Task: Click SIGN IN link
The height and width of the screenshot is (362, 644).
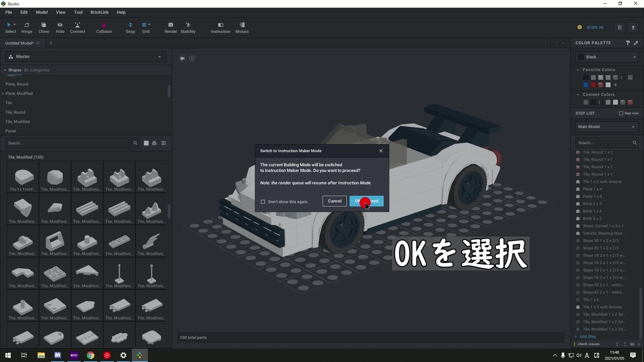Action: pyautogui.click(x=595, y=27)
